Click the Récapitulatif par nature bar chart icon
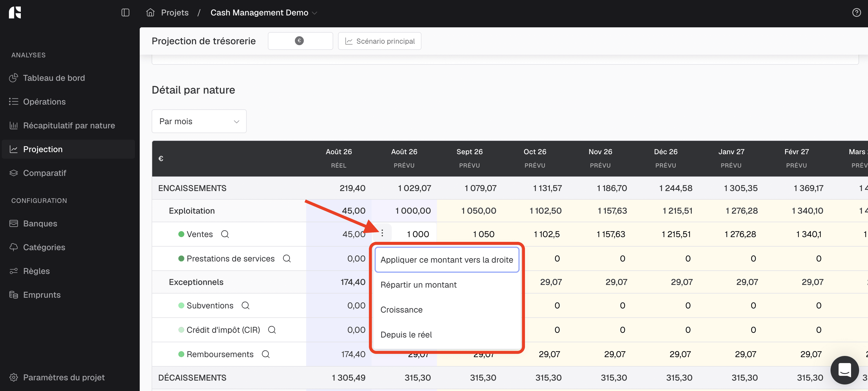This screenshot has height=391, width=868. (x=13, y=125)
